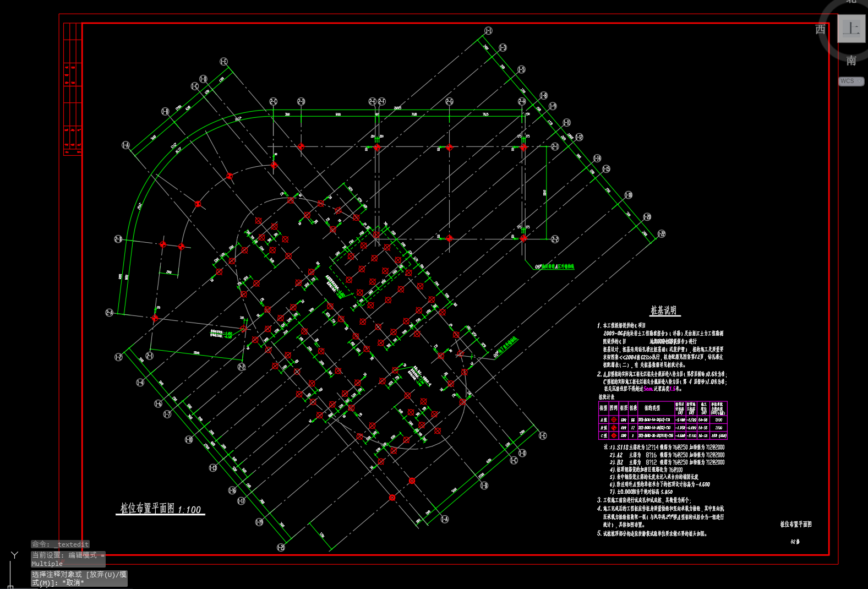Image resolution: width=868 pixels, height=589 pixels.
Task: Select the 桩位布置平面图 1:100 drawing title
Action: [x=161, y=509]
